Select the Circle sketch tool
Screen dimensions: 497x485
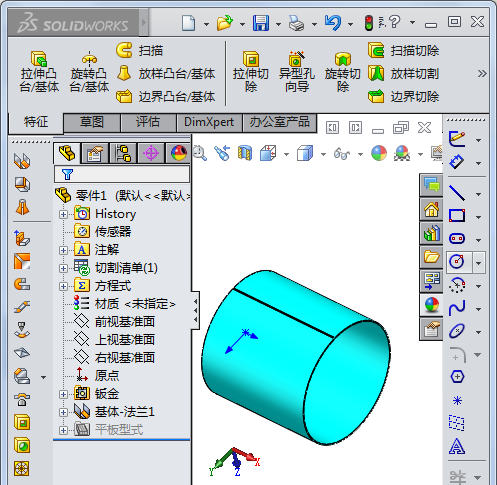457,261
